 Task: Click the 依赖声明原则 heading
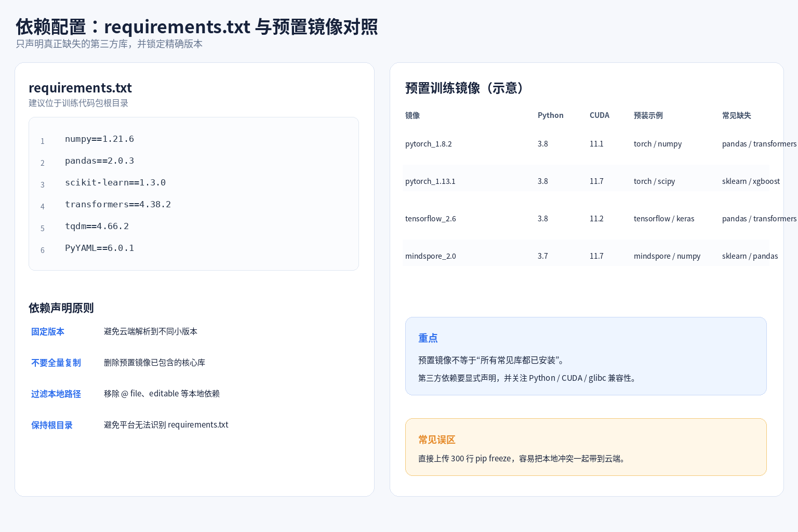click(x=61, y=308)
